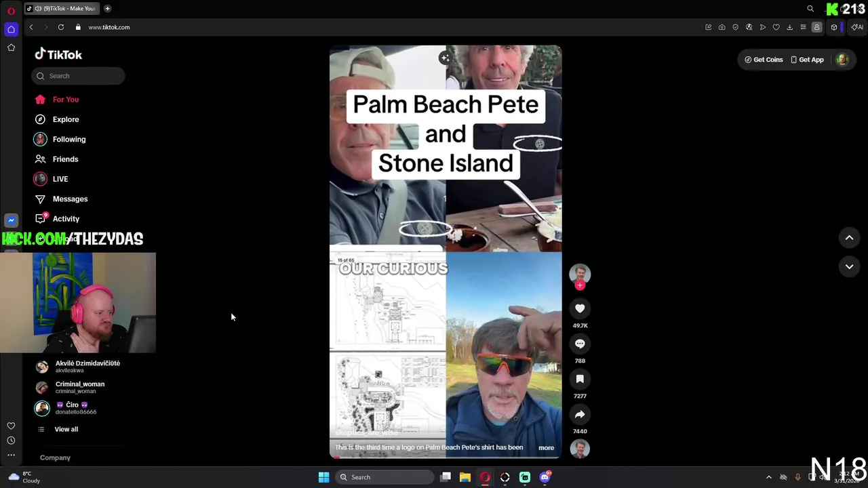Open the AI assistant button in the toolbar
The image size is (868, 488).
click(857, 27)
